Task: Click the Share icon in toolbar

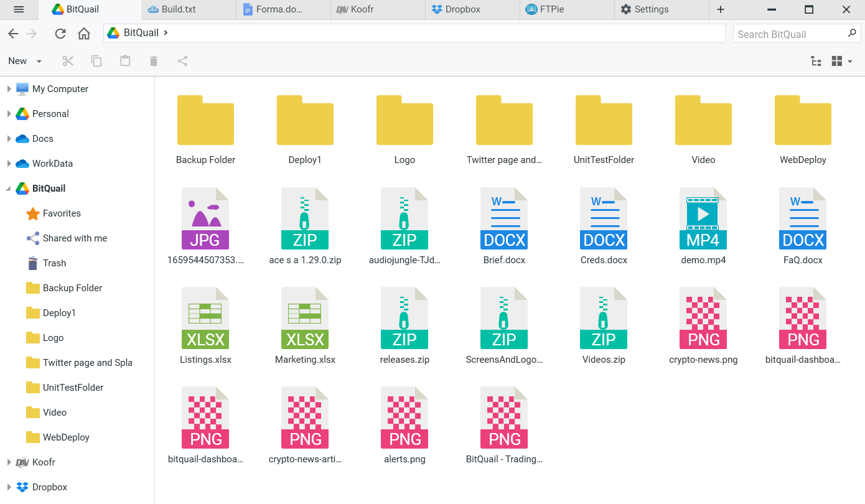Action: tap(182, 61)
